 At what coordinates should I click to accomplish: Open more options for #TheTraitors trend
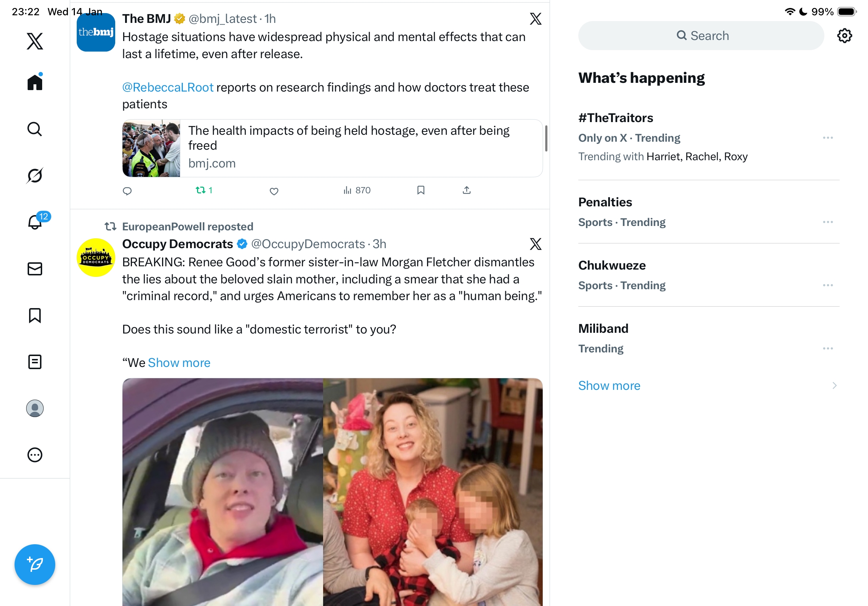pyautogui.click(x=828, y=138)
